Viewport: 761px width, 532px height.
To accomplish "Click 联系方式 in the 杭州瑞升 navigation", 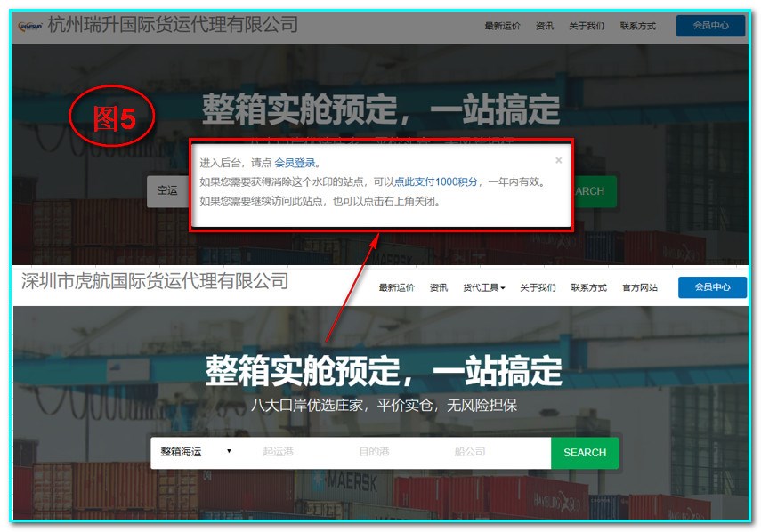I will tap(638, 26).
